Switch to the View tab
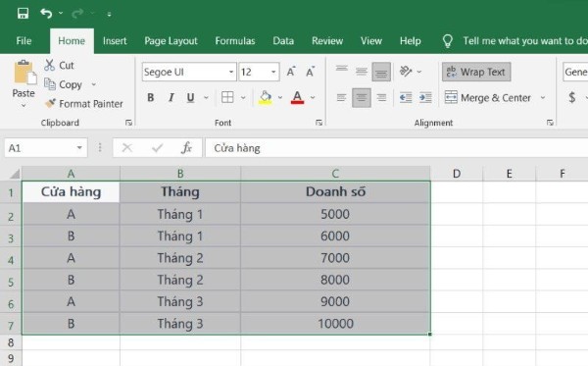Screen dimensions: 588x366 click(x=371, y=40)
